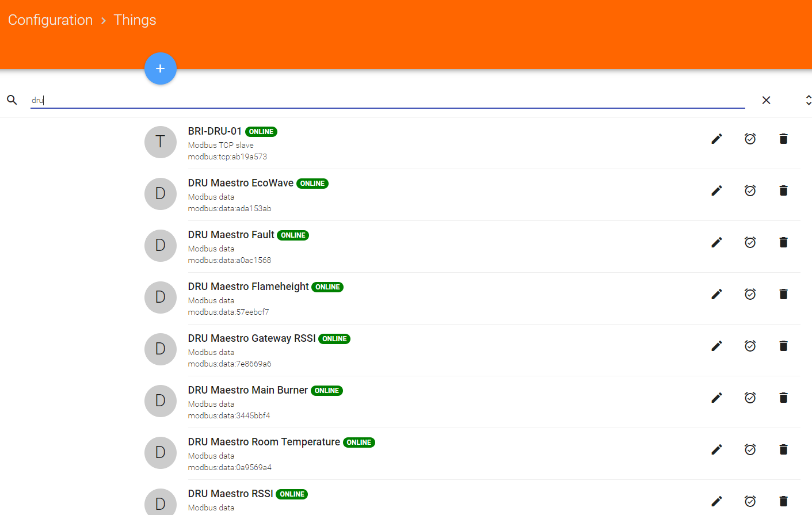Select the UID modbus:data:ada153ab
812x515 pixels.
pyautogui.click(x=230, y=208)
